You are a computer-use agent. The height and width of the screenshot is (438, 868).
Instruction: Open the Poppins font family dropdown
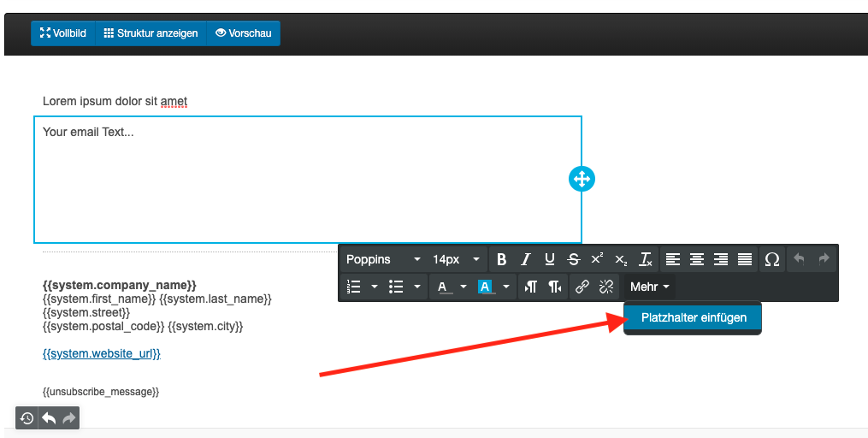(x=383, y=259)
